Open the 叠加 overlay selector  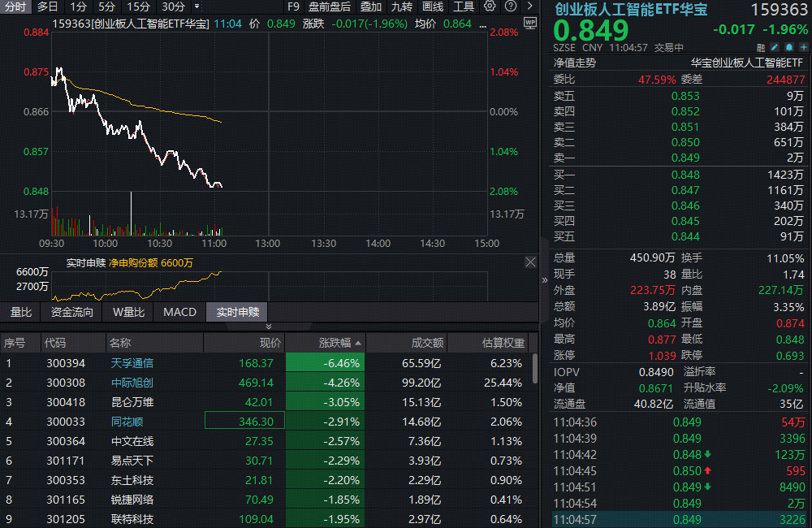(x=370, y=6)
